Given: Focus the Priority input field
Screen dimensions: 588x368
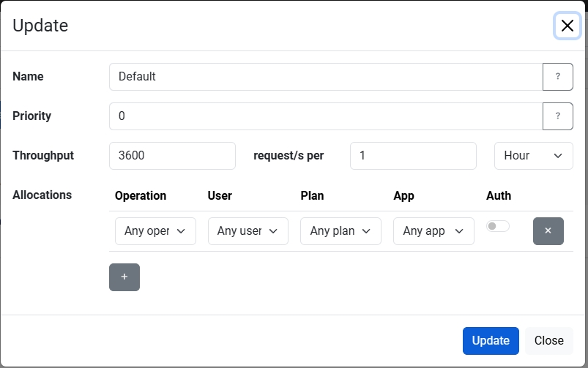Looking at the screenshot, I should click(326, 116).
